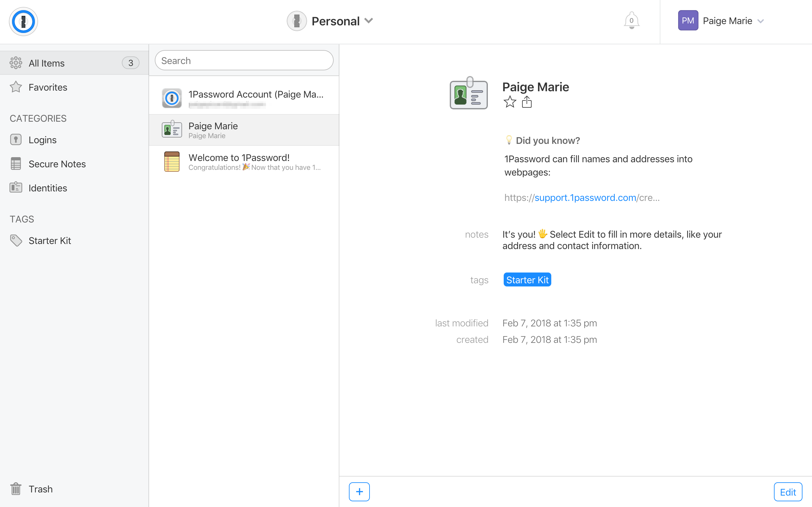Screen dimensions: 812x507
Task: Focus the Search field
Action: (244, 61)
